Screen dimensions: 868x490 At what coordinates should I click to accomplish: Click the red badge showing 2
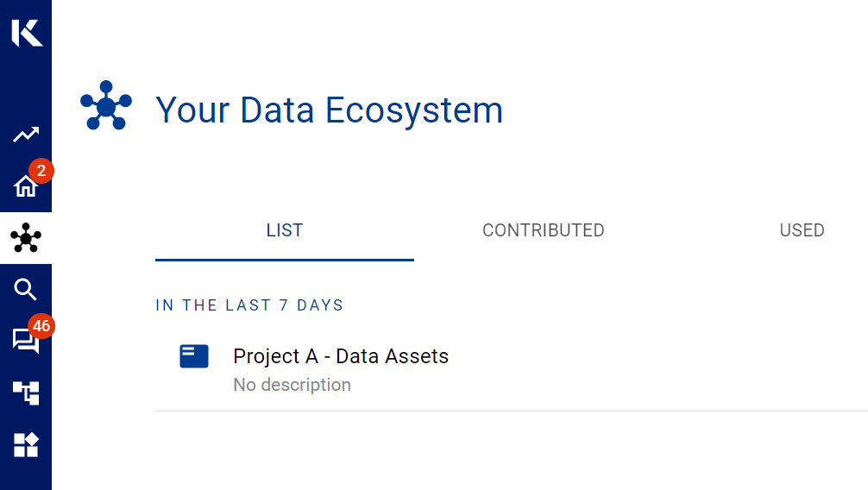point(41,171)
